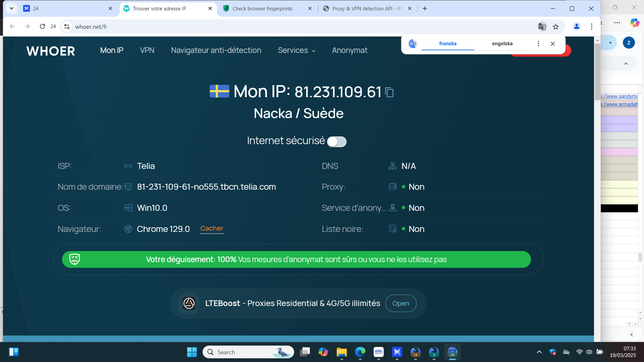Copy the IP address with the copy icon
644x362 pixels.
coord(389,92)
